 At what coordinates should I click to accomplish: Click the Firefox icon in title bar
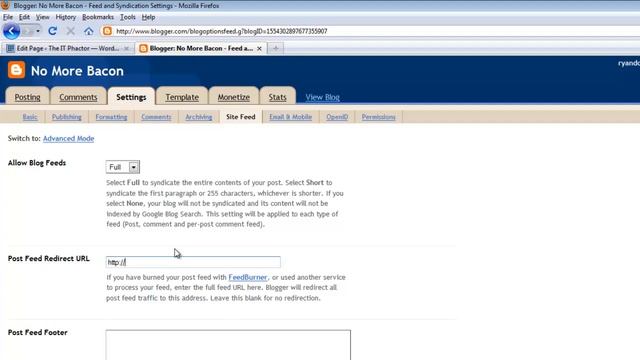click(5, 5)
